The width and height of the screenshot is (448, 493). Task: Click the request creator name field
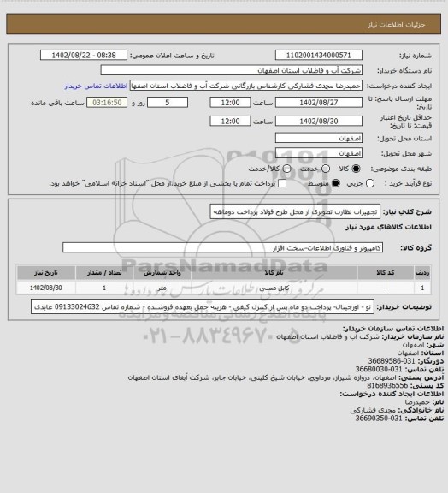point(246,86)
